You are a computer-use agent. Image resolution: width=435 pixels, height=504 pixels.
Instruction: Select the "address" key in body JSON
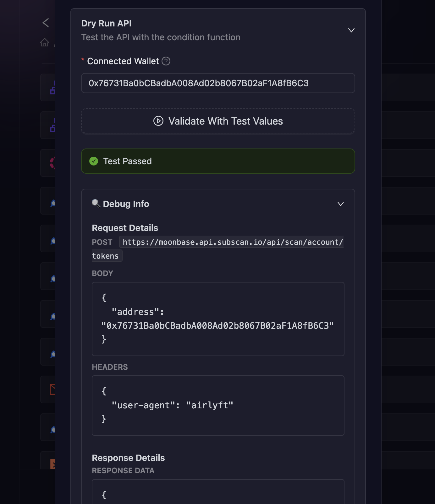tap(135, 312)
